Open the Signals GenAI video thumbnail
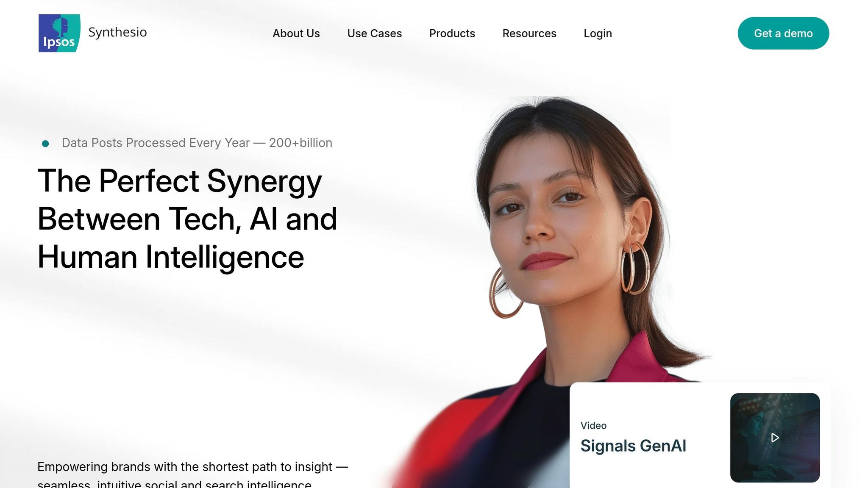The width and height of the screenshot is (868, 488). (x=775, y=438)
